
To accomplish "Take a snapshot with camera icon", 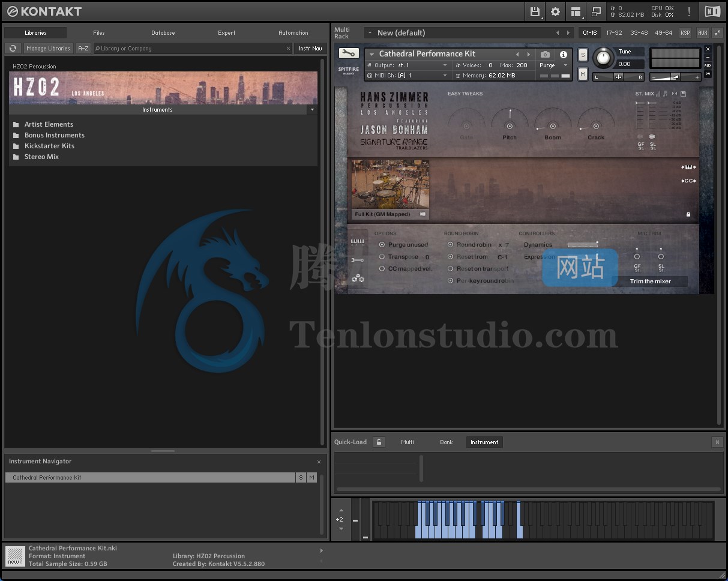I will tap(545, 55).
